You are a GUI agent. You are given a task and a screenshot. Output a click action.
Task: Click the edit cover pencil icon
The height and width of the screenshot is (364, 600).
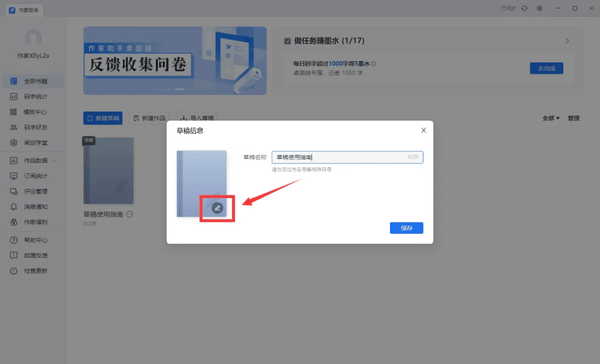(x=217, y=208)
